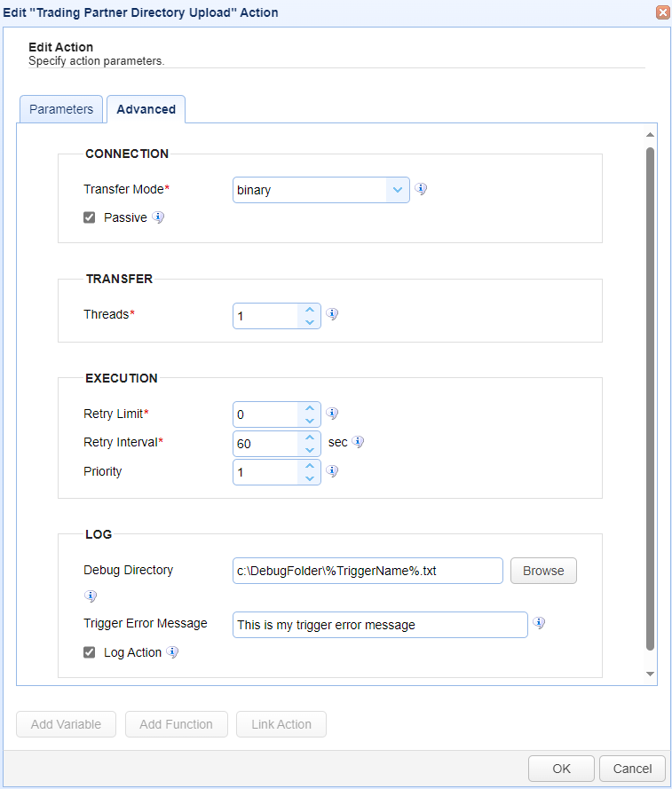Toggle the Log Action checkbox
Viewport: 672px width, 789px height.
coord(89,652)
